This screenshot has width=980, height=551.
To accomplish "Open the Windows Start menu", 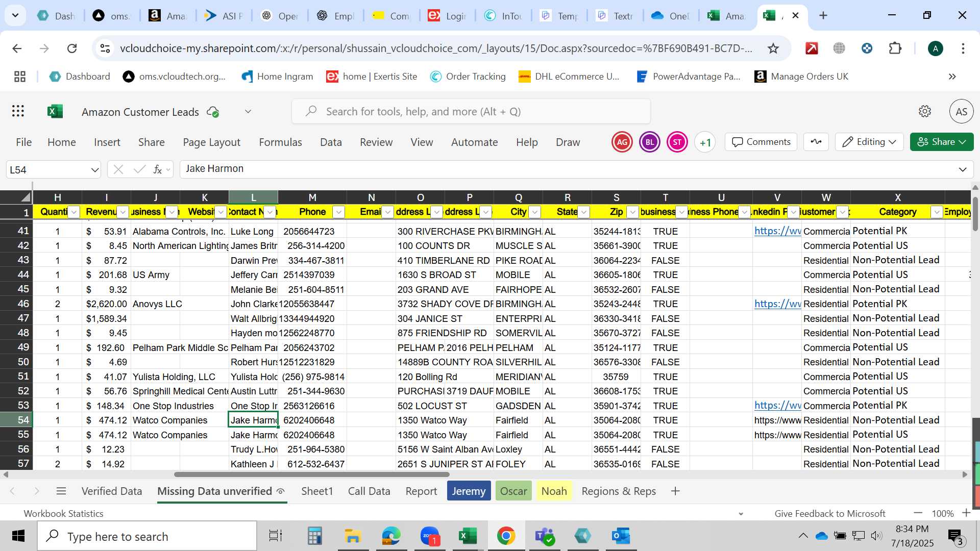I will (x=18, y=536).
